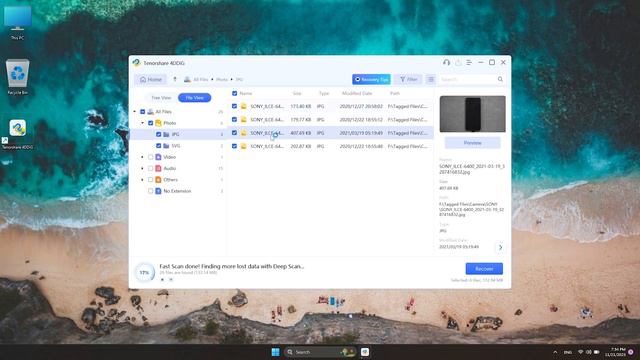Sort by the Size column header

pos(297,93)
